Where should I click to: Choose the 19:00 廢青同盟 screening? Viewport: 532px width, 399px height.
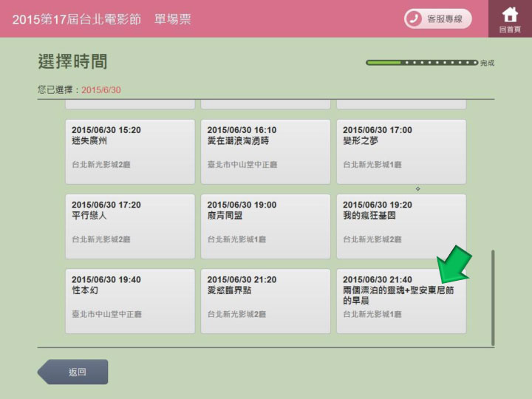265,226
